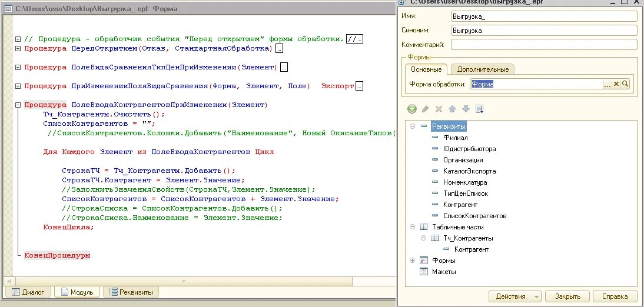Select the Реквизиты root label
Screen dimensions: 644x307
449,126
